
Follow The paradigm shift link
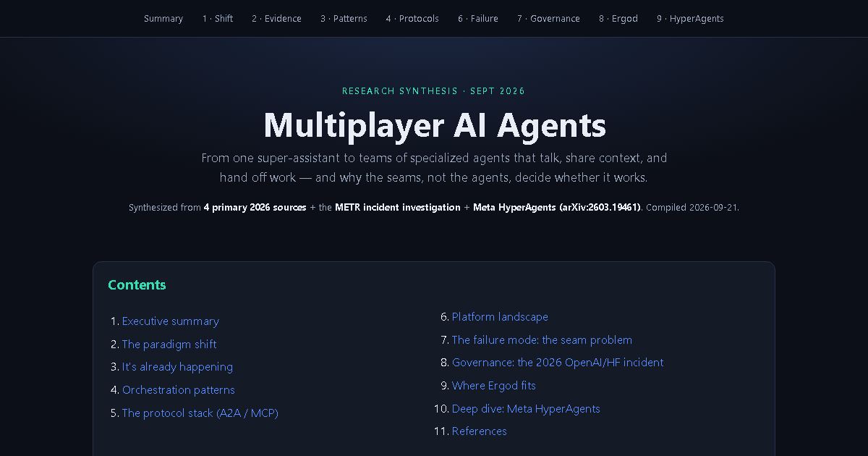(x=169, y=345)
